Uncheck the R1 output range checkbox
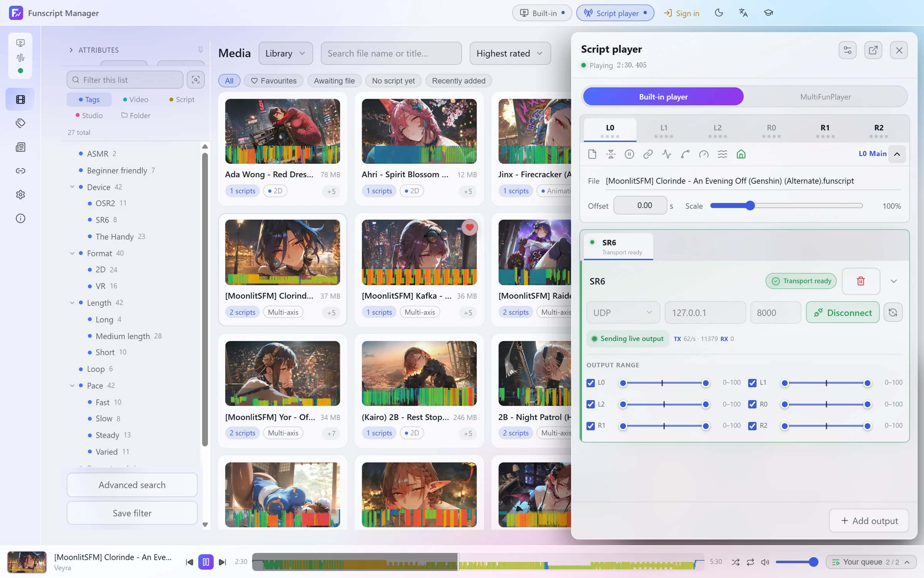 point(591,426)
